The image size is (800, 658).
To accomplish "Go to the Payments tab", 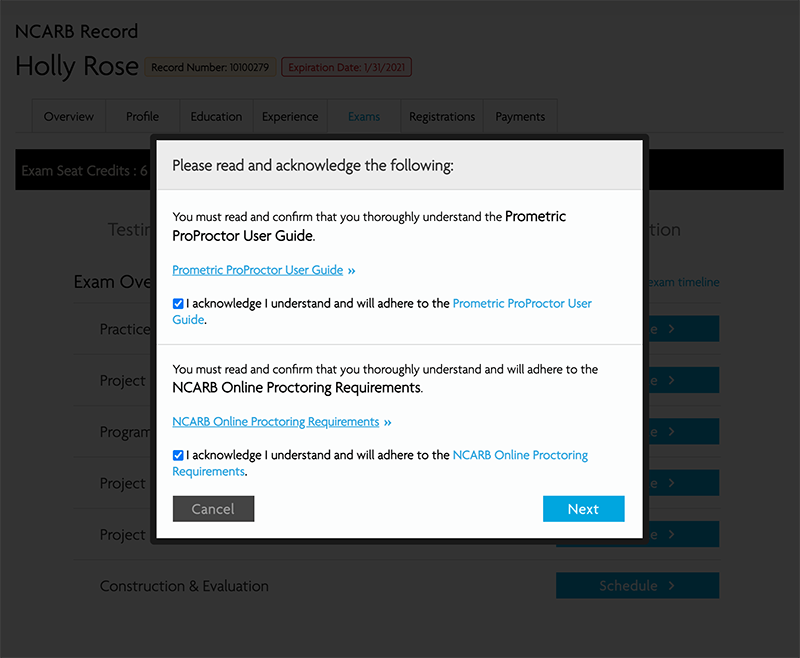I will [x=520, y=117].
